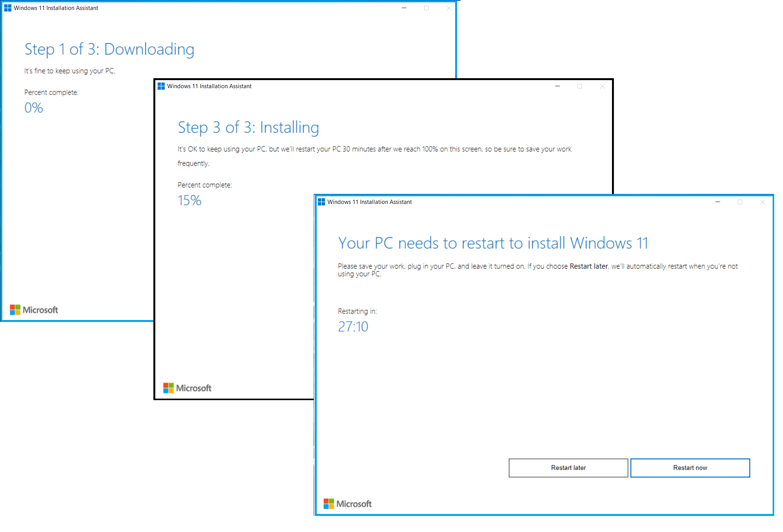Click Windows logo in restart window title bar
783x532 pixels.
[x=321, y=202]
